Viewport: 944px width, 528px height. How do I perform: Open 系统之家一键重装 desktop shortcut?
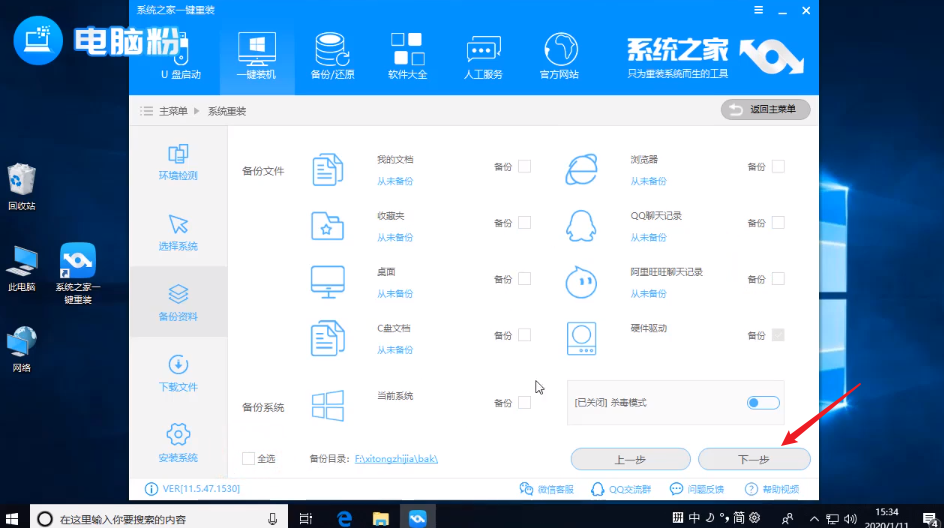[78, 274]
